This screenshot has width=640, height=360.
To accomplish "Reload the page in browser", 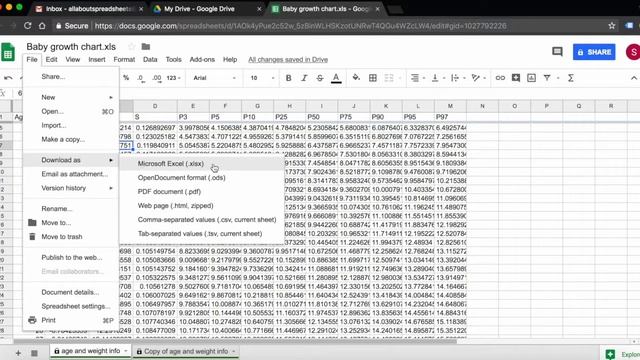I will (x=27, y=26).
